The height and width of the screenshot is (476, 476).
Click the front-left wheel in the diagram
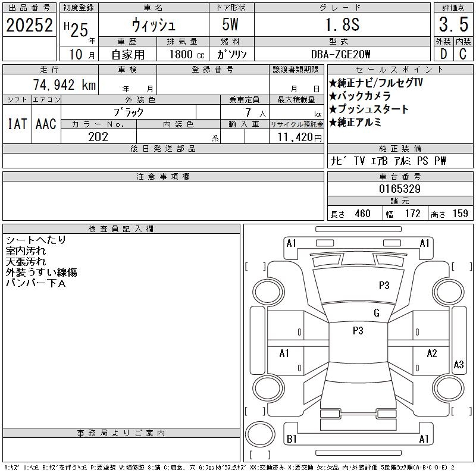tap(268, 292)
